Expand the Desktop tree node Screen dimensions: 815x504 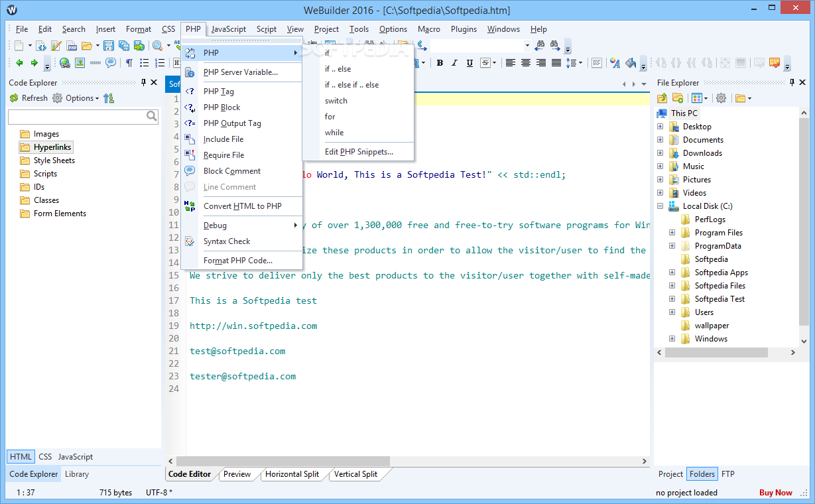[660, 126]
